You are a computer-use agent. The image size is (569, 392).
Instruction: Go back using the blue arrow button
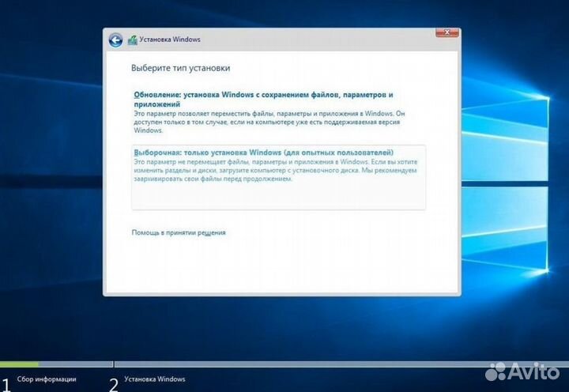point(115,40)
